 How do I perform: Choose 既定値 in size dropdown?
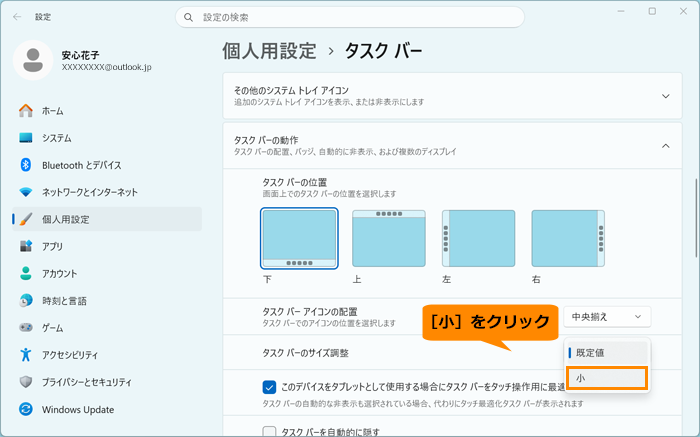(607, 353)
